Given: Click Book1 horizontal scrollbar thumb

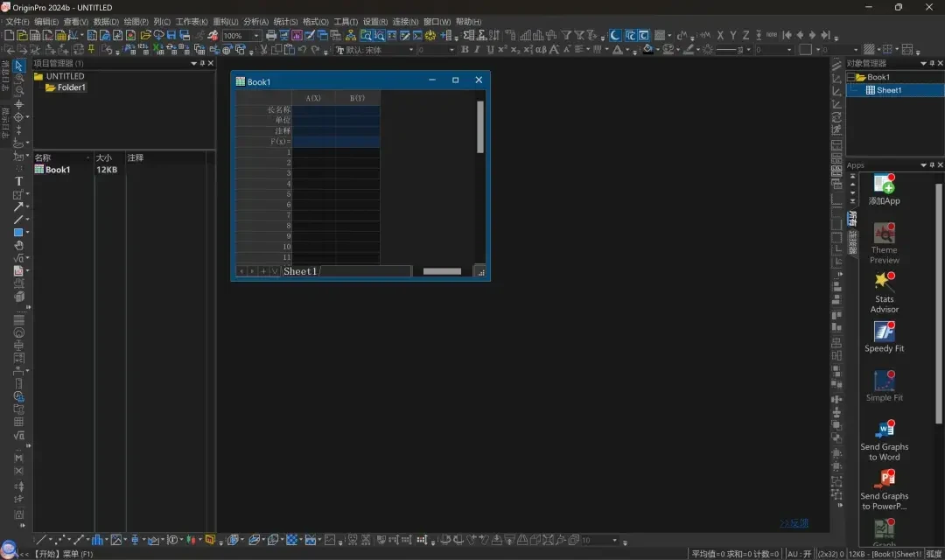Looking at the screenshot, I should [442, 271].
